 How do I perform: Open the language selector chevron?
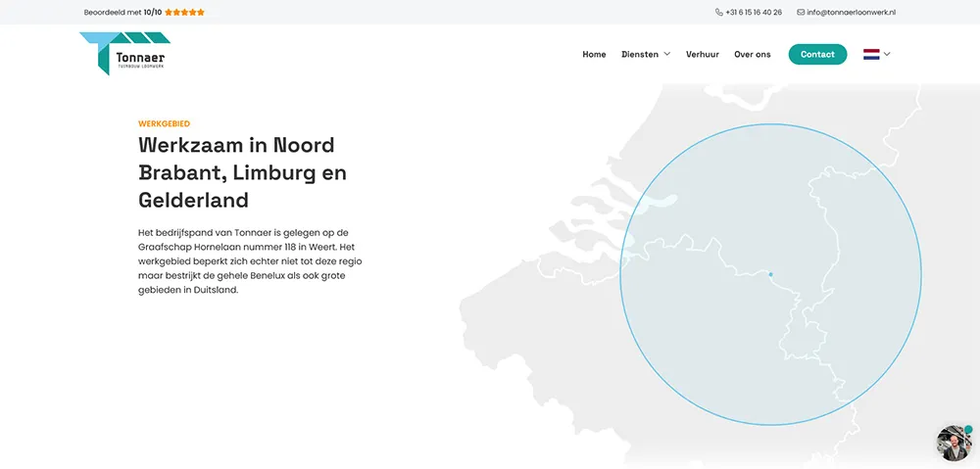887,55
